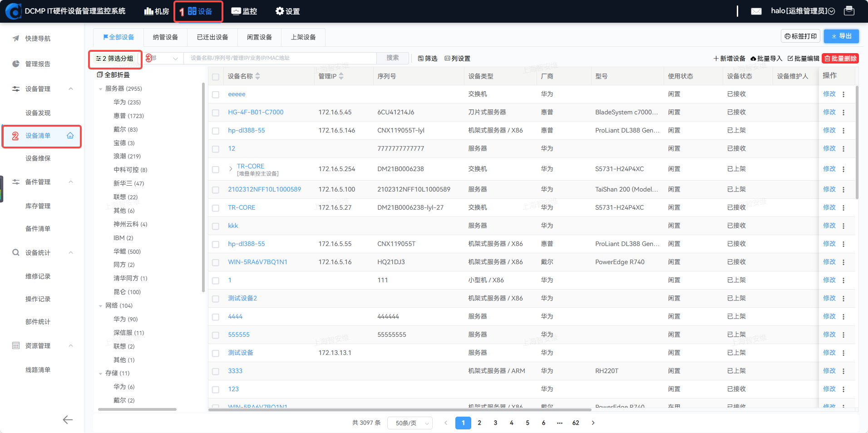Open 设备发现 in sidebar
The width and height of the screenshot is (868, 433).
[x=38, y=113]
